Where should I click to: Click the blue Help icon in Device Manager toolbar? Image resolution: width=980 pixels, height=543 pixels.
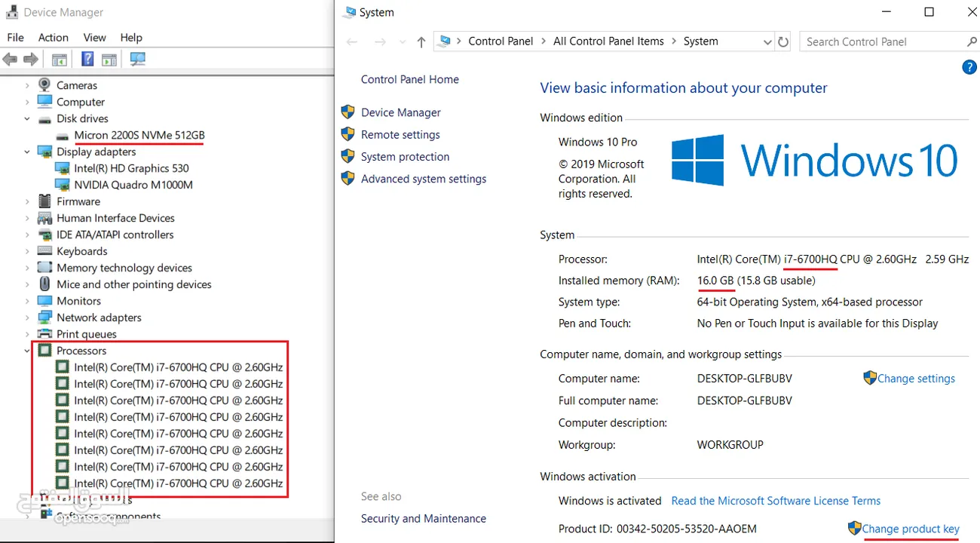pos(87,59)
